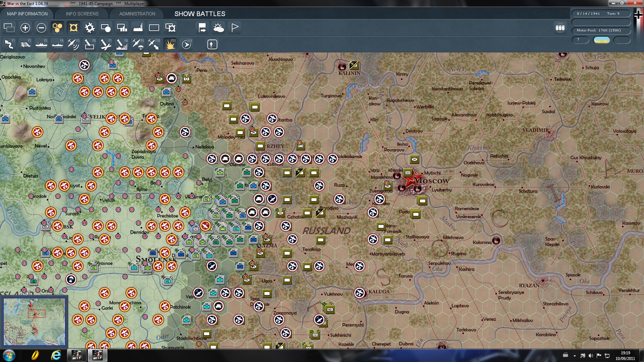Click the three-cylinders icon
The height and width of the screenshot is (362, 644).
(x=560, y=28)
